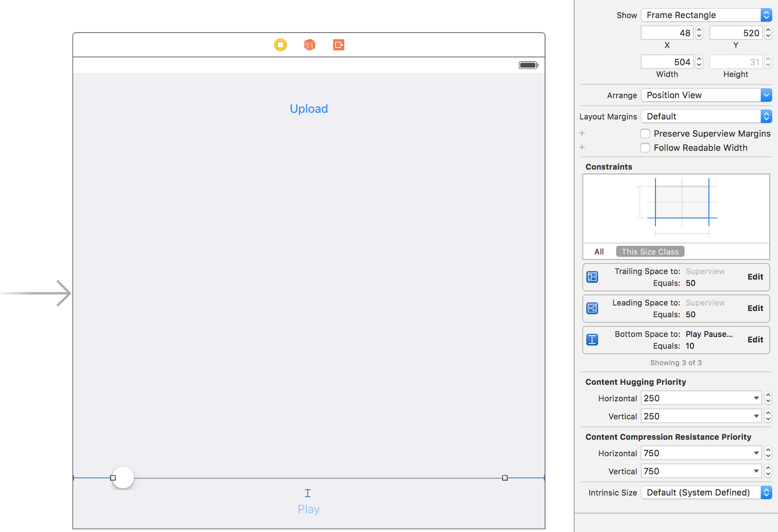This screenshot has height=532, width=778.
Task: Click the slider thumb on canvas
Action: click(123, 478)
